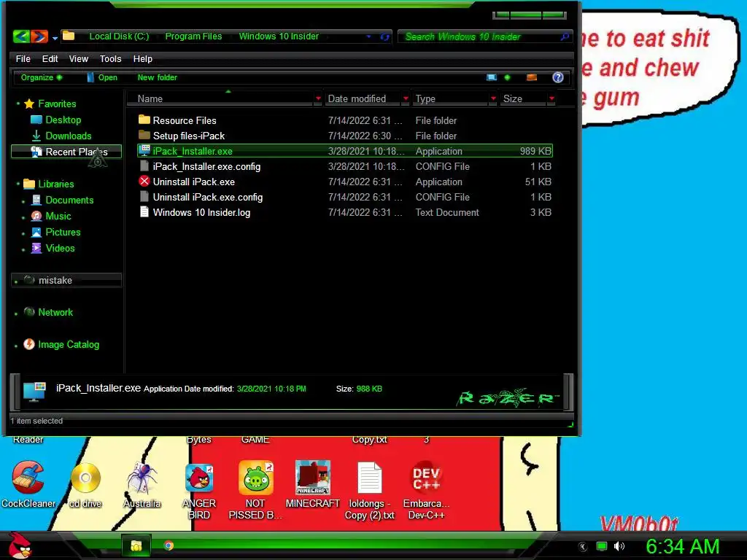747x560 pixels.
Task: Open the Date modified filter dropdown
Action: click(x=406, y=98)
